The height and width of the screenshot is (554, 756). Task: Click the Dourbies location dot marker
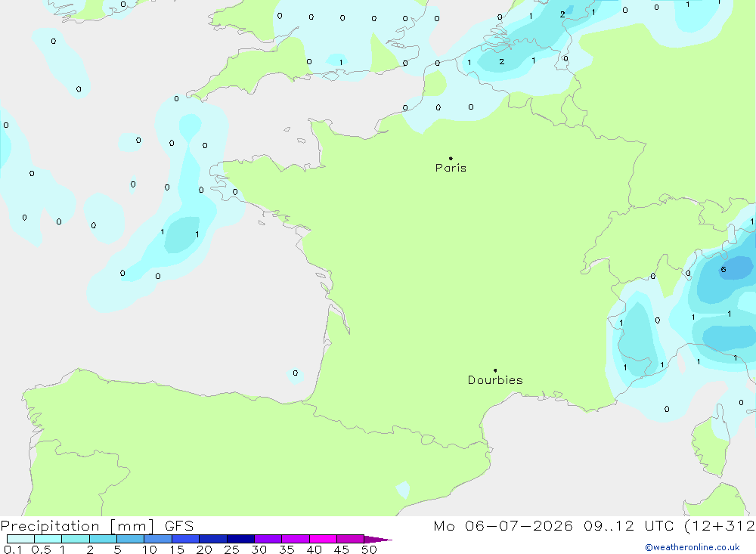[x=495, y=370]
